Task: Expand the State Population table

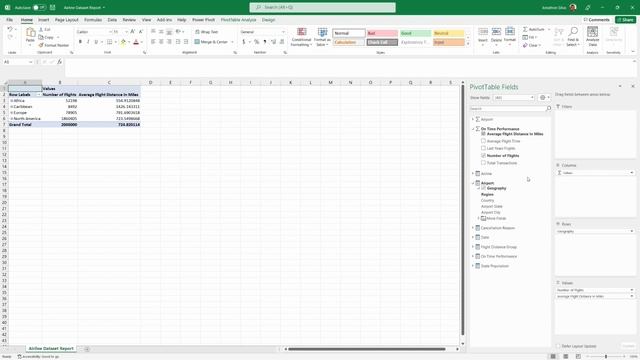Action: (x=473, y=266)
